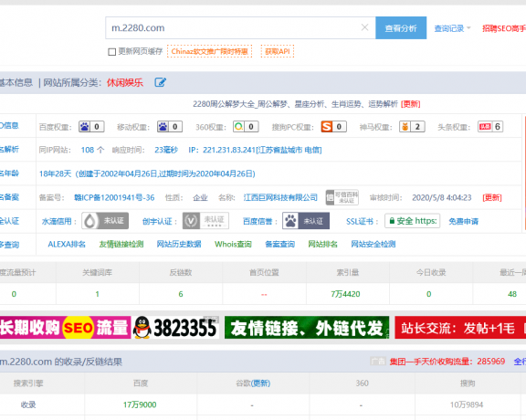
Task: Click 更新 next to the audit time
Action: tap(492, 197)
